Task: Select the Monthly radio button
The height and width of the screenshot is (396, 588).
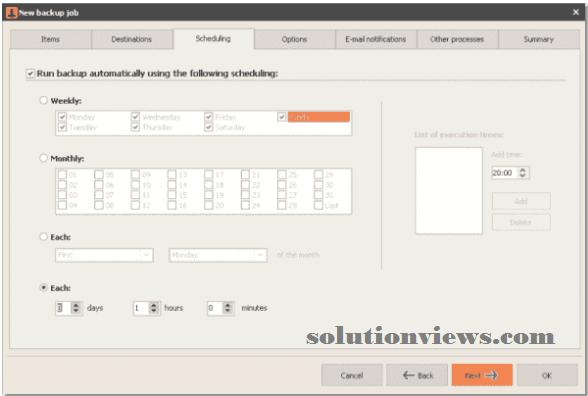Action: click(x=44, y=158)
